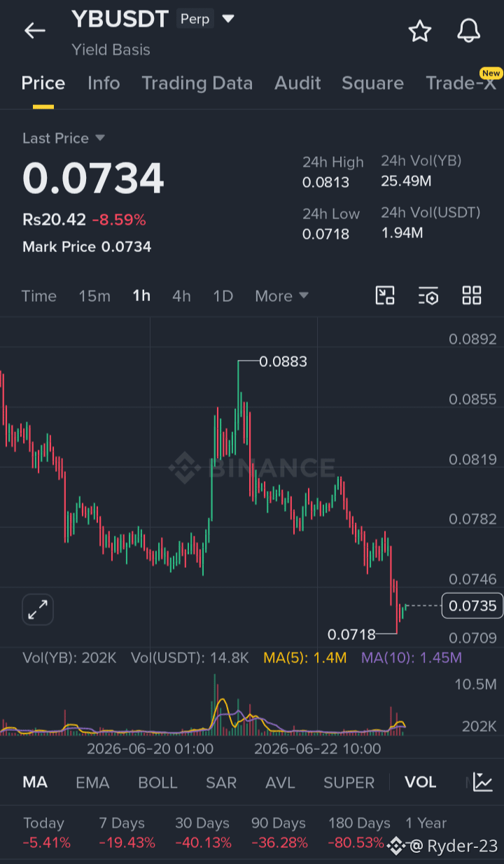This screenshot has height=864, width=504.
Task: Toggle the VOL indicator
Action: click(420, 782)
